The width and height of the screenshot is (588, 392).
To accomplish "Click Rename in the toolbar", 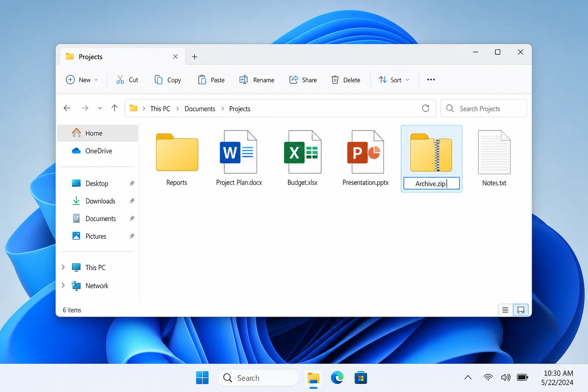I will pyautogui.click(x=257, y=80).
